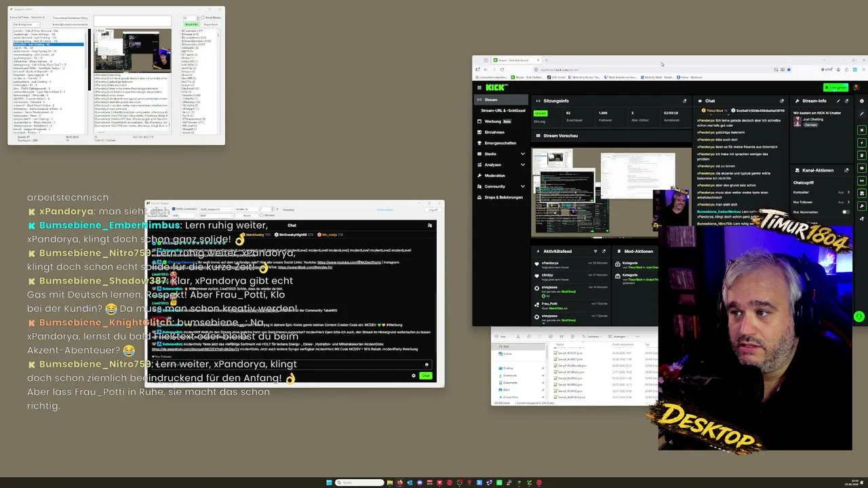Open the Werbung Beta sidebar item
Viewport: 868px width, 488px height.
pyautogui.click(x=500, y=121)
